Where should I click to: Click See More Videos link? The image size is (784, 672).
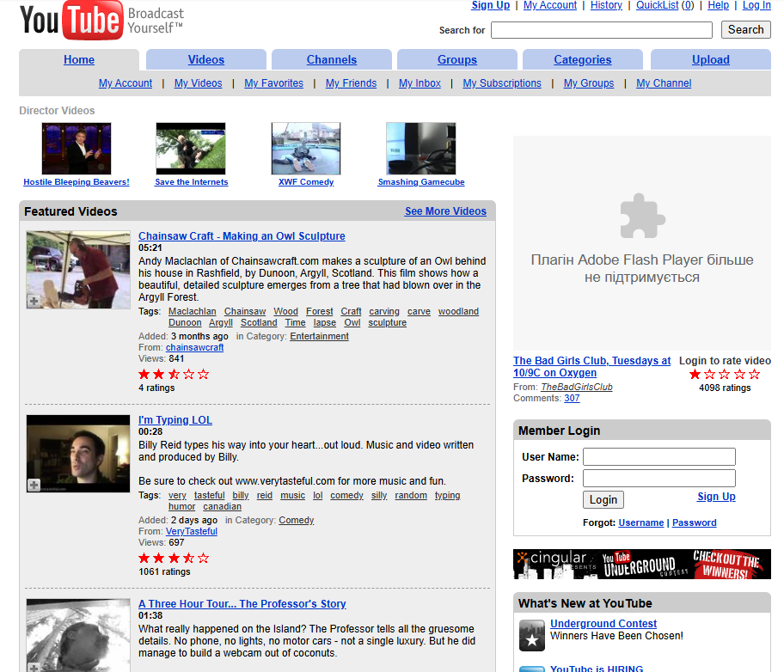tap(445, 211)
